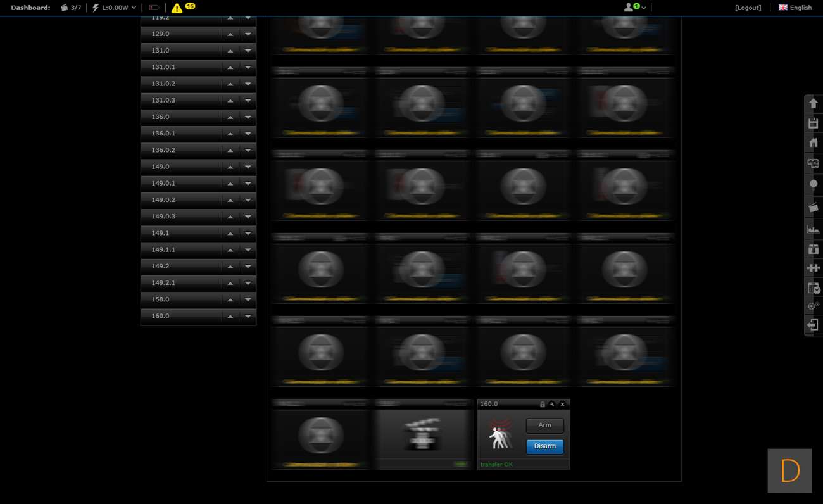The height and width of the screenshot is (504, 823).
Task: Open wrench settings on widget 160.0
Action: click(x=551, y=404)
